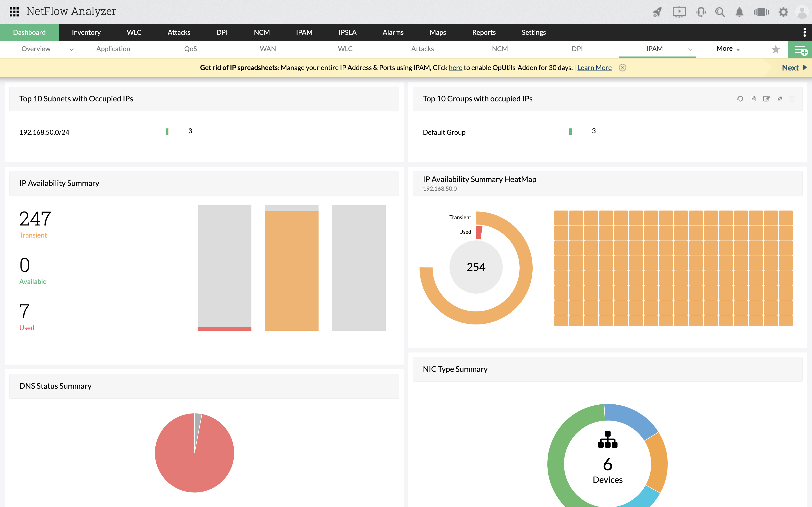
Task: Expand the IPAM tab dropdown
Action: click(x=690, y=49)
